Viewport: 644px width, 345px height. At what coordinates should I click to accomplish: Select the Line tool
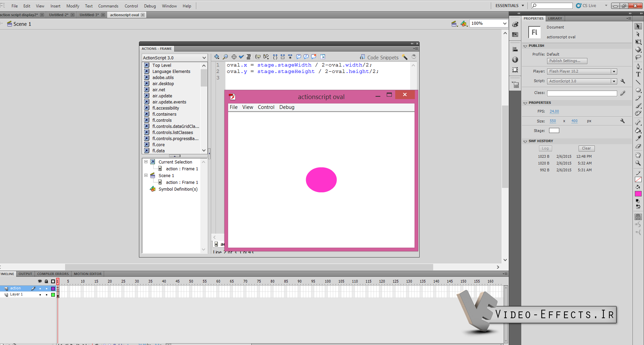tap(638, 82)
